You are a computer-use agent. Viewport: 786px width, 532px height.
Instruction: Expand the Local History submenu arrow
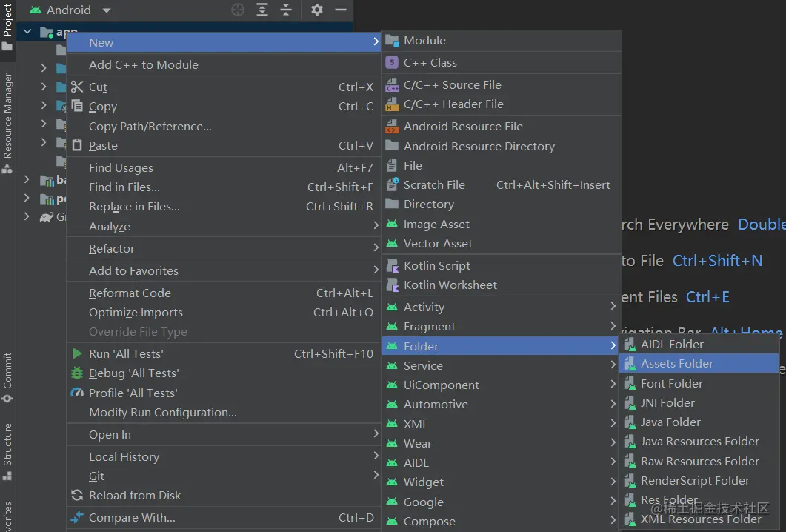point(376,455)
